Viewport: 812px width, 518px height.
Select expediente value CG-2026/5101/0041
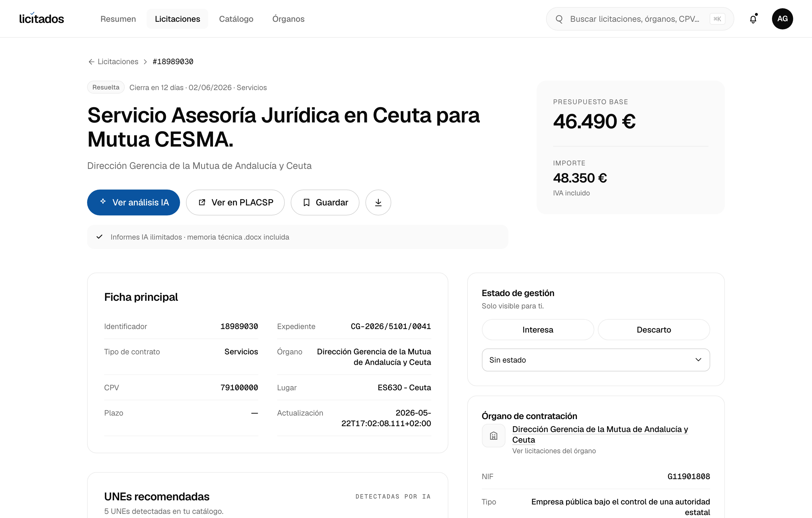coord(391,326)
